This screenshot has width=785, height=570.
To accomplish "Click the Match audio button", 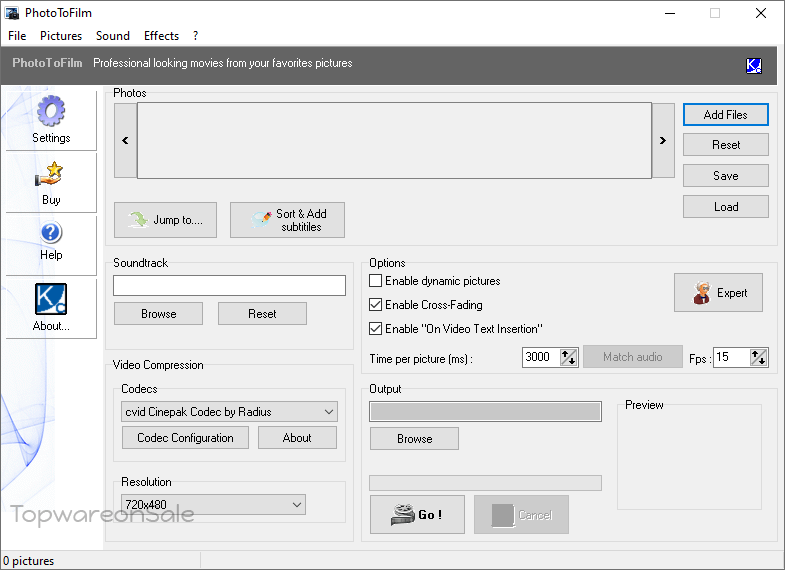I will click(x=633, y=357).
